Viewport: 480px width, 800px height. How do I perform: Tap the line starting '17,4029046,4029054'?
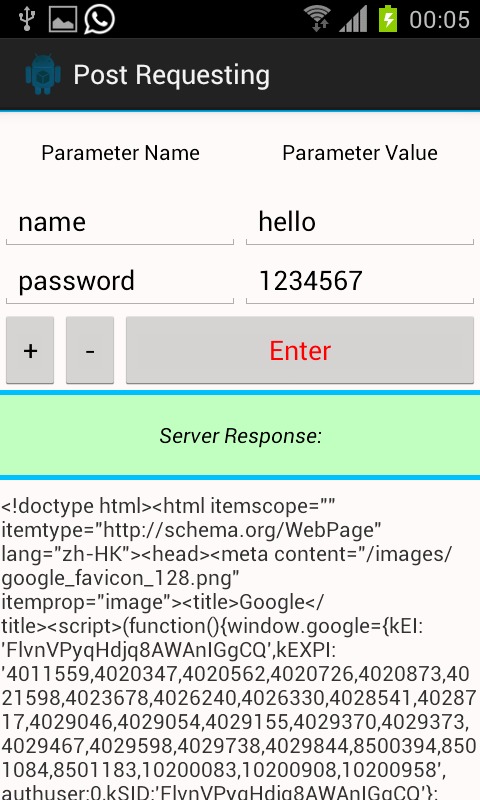tap(235, 722)
